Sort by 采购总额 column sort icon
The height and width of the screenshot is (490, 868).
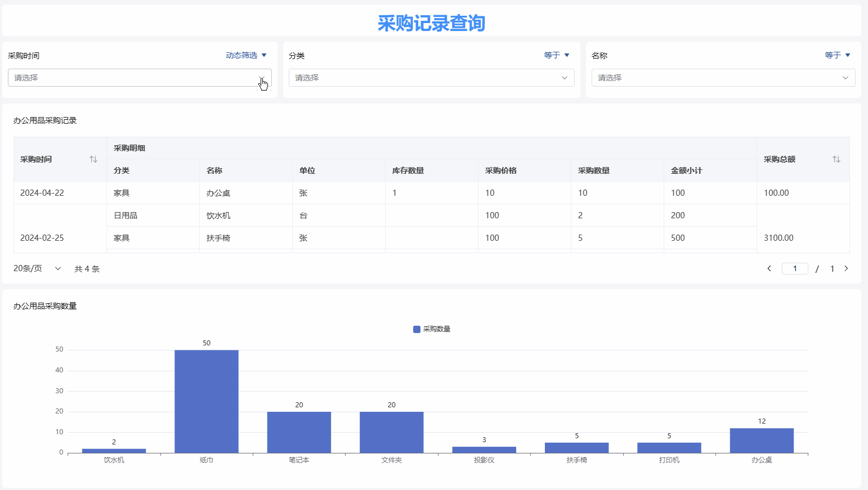pos(836,159)
